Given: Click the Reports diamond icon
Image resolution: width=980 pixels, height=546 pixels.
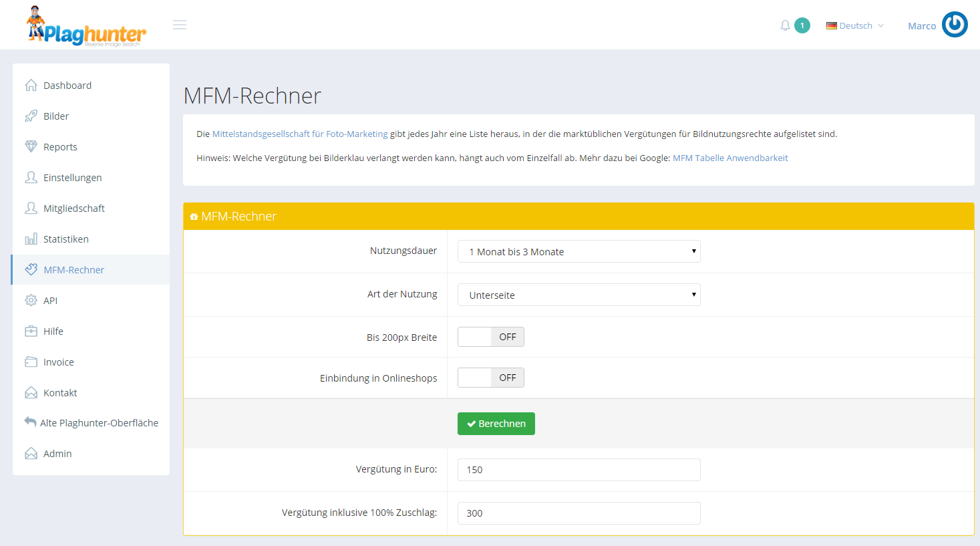Looking at the screenshot, I should (31, 146).
